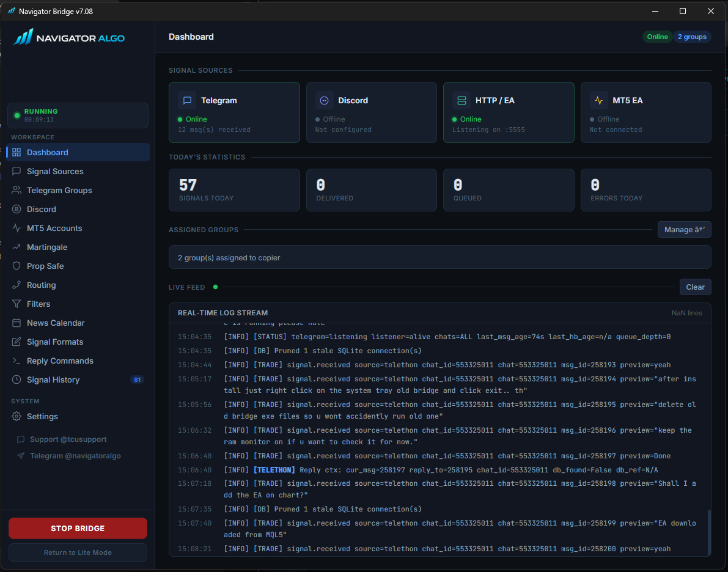Click '12 msg(s) received' text
The height and width of the screenshot is (572, 728).
coord(214,130)
